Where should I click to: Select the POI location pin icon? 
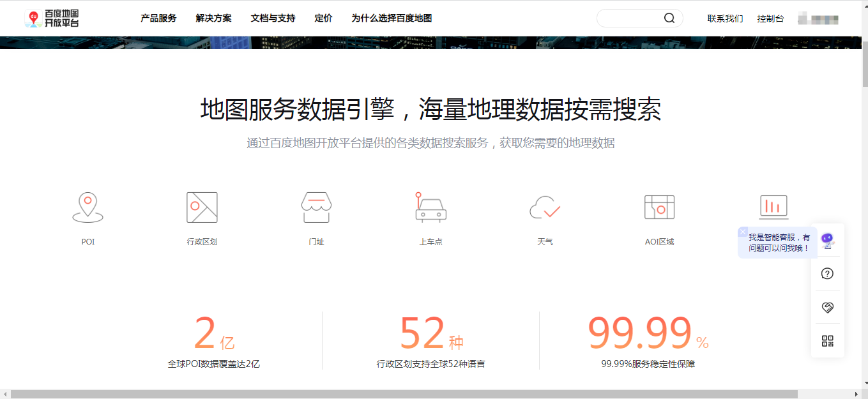(x=88, y=207)
